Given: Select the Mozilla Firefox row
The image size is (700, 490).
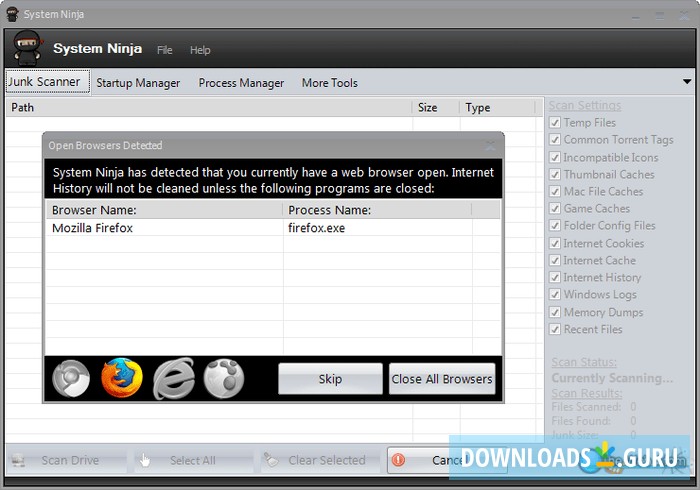Looking at the screenshot, I should coord(273,228).
